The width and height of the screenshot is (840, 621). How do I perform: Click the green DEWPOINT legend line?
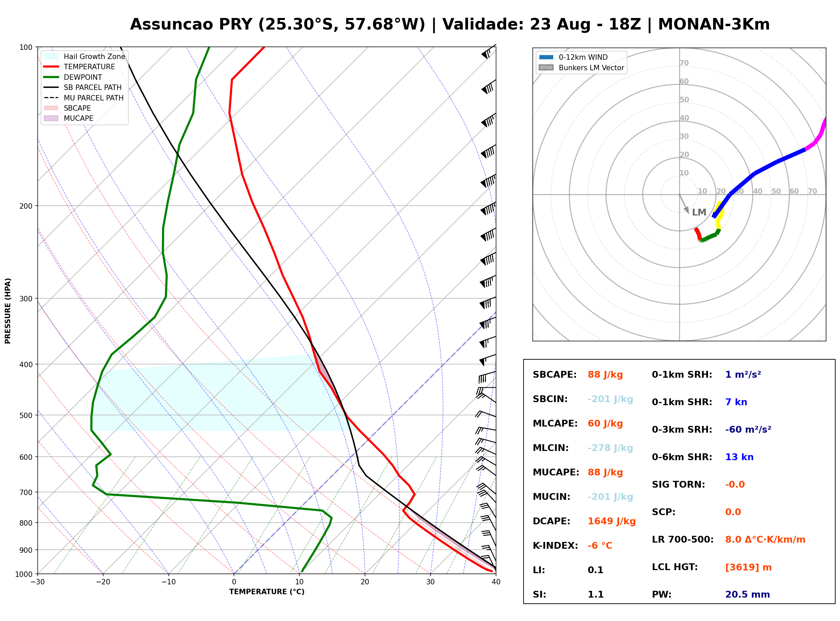pos(51,77)
